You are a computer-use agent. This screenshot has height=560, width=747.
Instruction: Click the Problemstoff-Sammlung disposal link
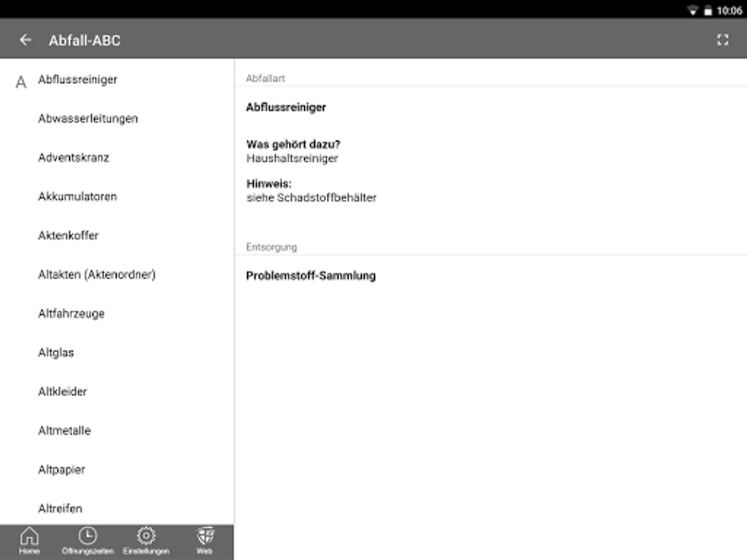[x=311, y=276]
